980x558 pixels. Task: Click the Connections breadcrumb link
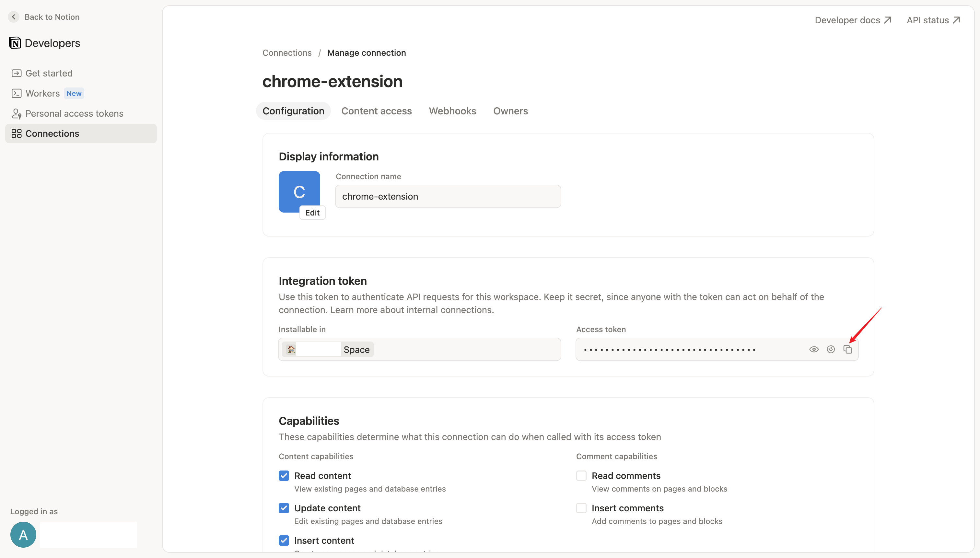[287, 52]
